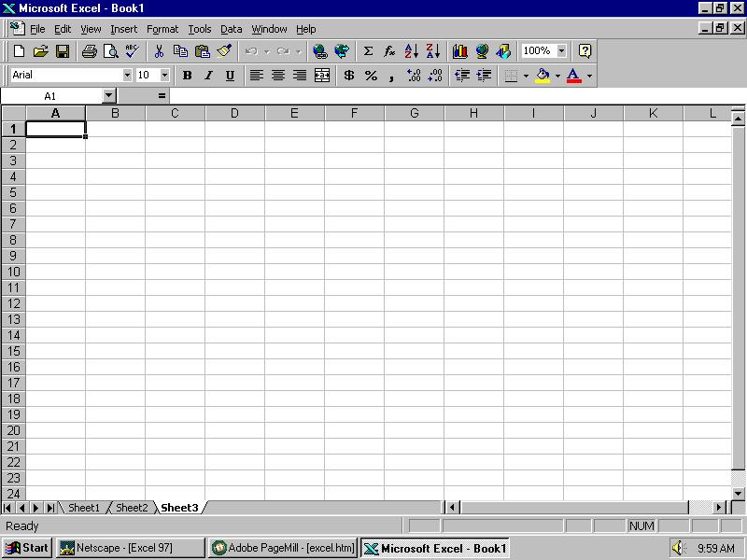This screenshot has width=747, height=560.
Task: Show the Web toolbar icon
Action: click(x=342, y=51)
